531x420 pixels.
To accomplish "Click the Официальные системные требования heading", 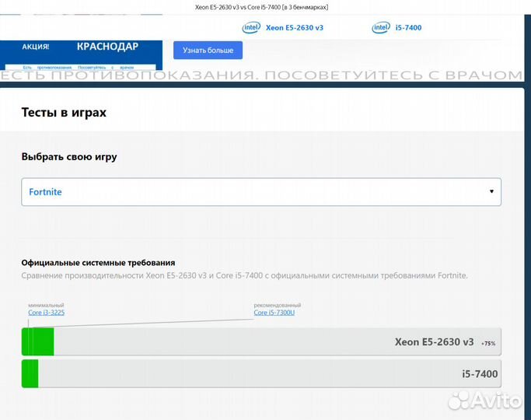I will 98,263.
